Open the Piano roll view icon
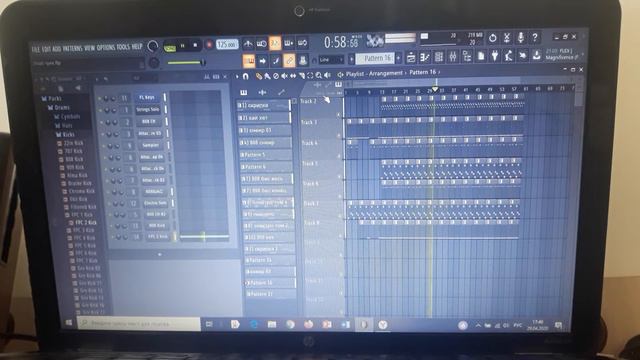 [425, 58]
